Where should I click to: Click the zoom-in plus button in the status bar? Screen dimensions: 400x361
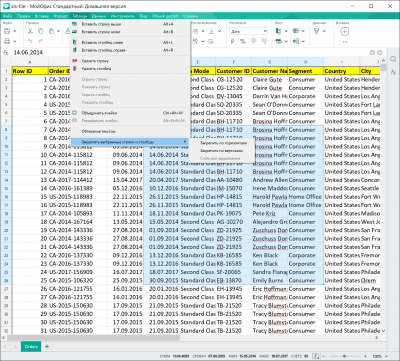click(x=364, y=356)
